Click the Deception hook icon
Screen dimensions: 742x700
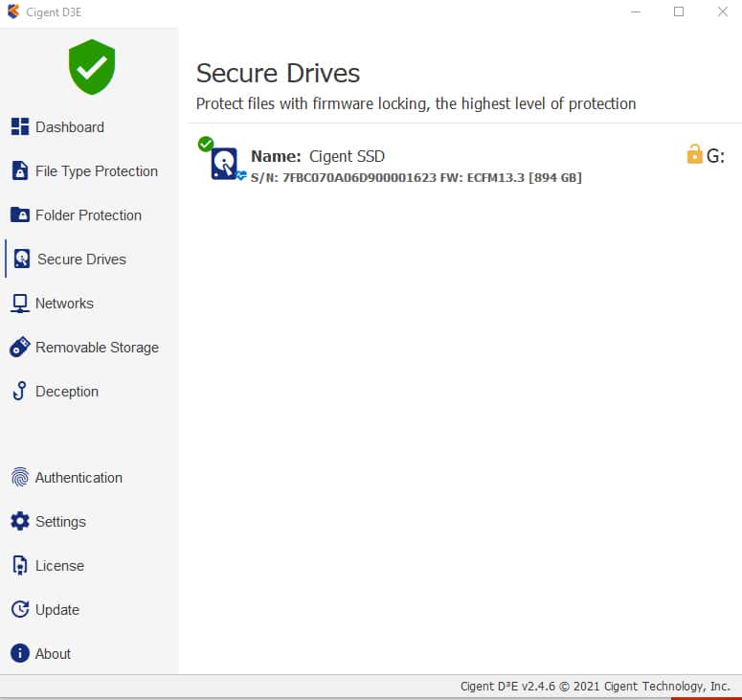pyautogui.click(x=20, y=391)
